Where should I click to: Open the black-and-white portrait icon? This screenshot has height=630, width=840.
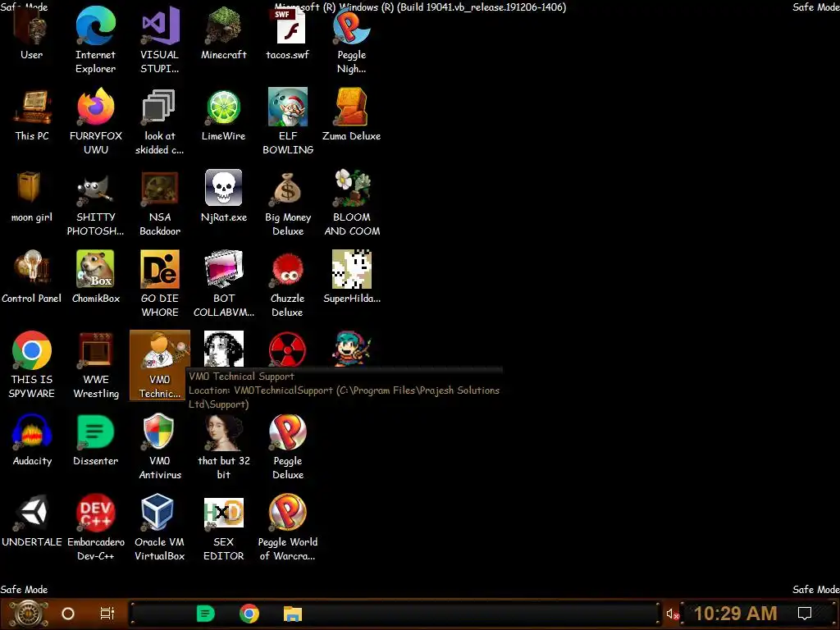pyautogui.click(x=223, y=349)
